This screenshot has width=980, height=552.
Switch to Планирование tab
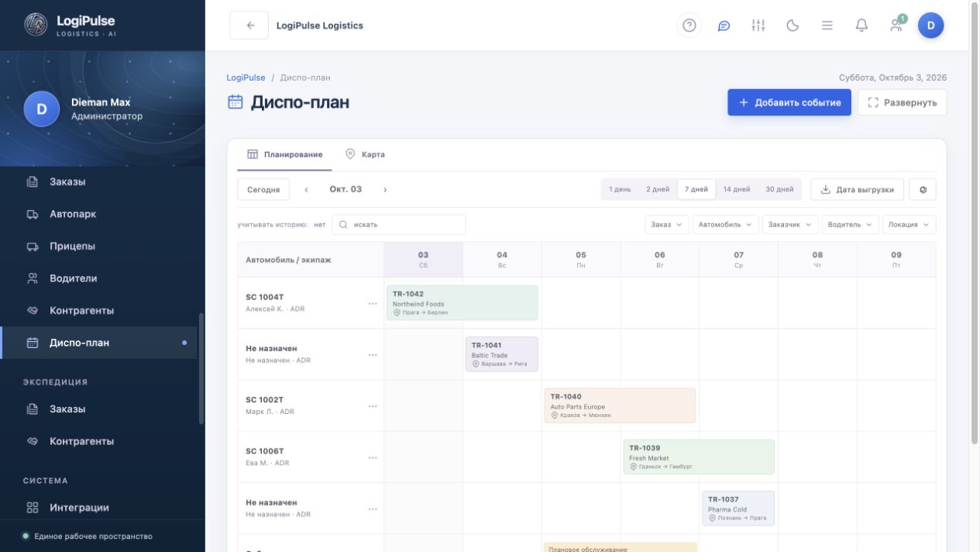284,154
